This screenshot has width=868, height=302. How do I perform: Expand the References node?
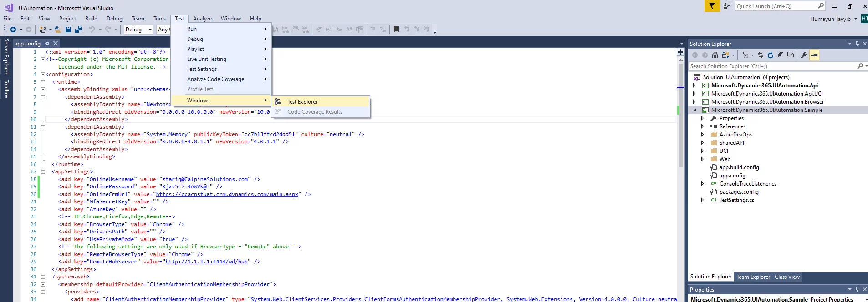click(703, 126)
